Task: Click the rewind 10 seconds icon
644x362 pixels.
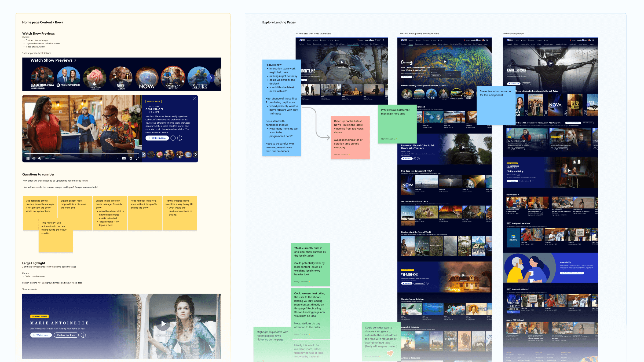Action: click(x=34, y=158)
